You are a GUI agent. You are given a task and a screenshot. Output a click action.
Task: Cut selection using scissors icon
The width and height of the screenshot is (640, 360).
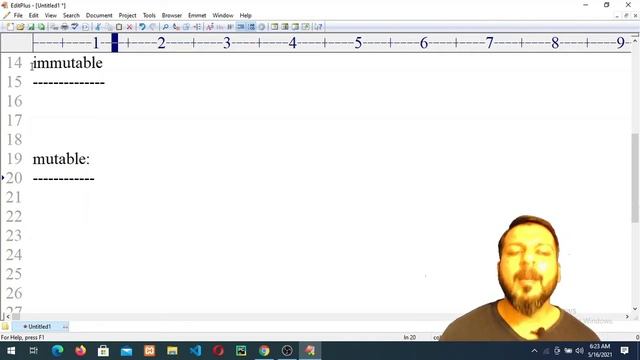(98, 27)
